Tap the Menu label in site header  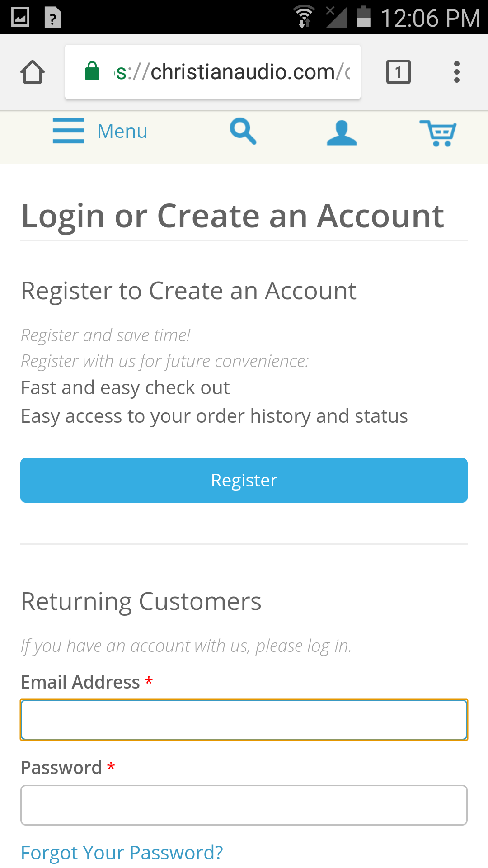click(x=122, y=132)
